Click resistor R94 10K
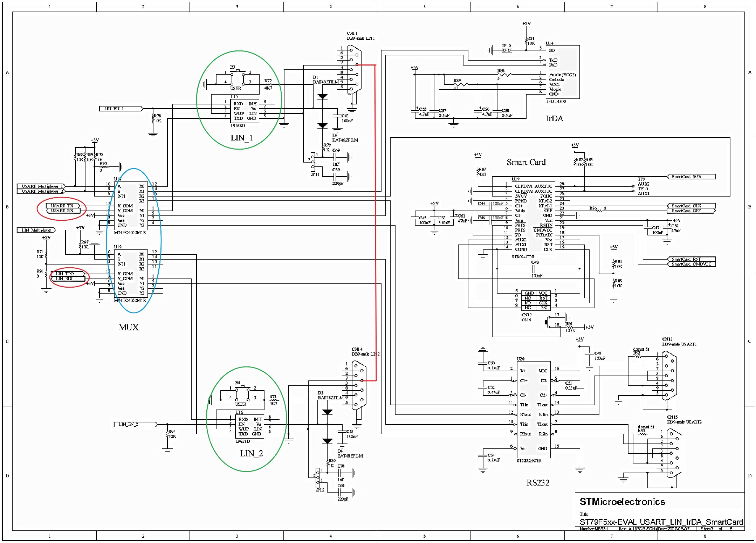 (168, 434)
